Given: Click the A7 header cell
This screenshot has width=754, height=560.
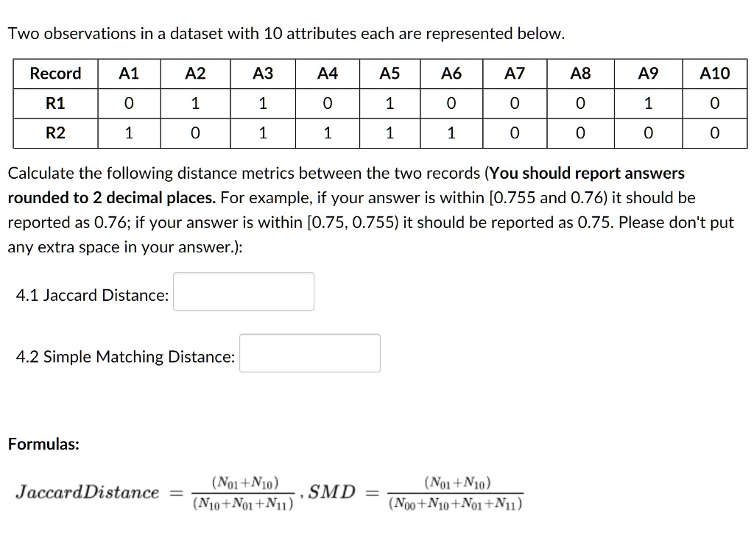Looking at the screenshot, I should click(x=514, y=73).
